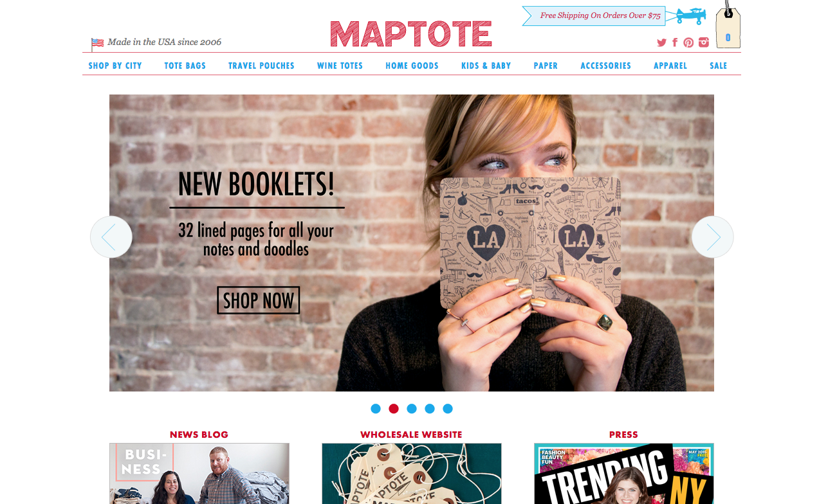Select the first carousel dot

point(376,409)
